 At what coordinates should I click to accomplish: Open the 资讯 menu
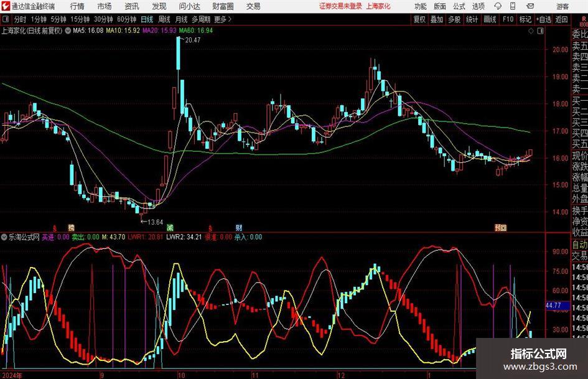pyautogui.click(x=132, y=6)
